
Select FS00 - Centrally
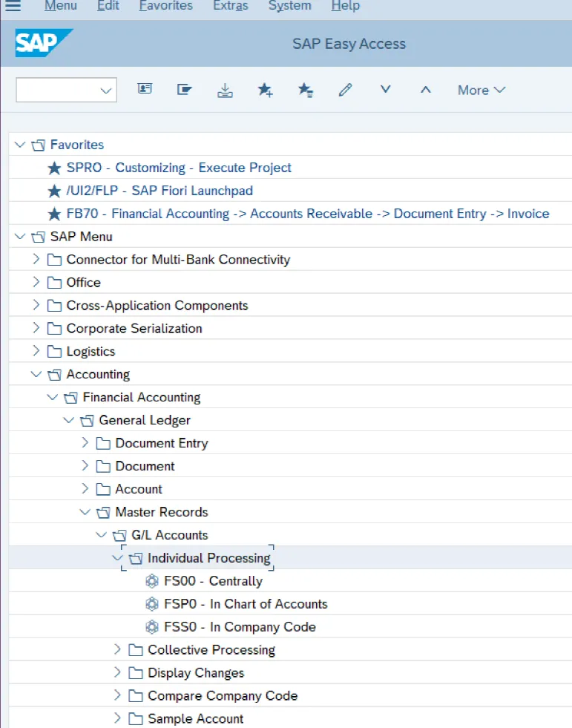point(213,581)
